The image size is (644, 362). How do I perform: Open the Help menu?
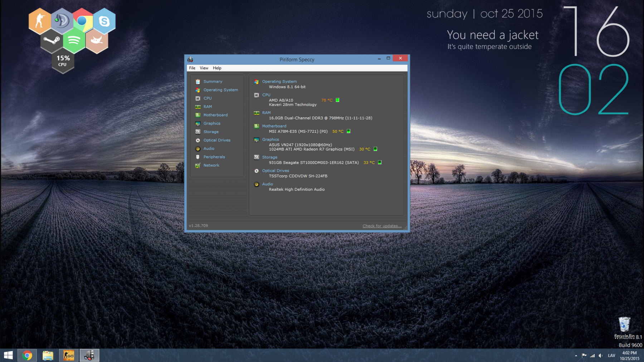[217, 68]
